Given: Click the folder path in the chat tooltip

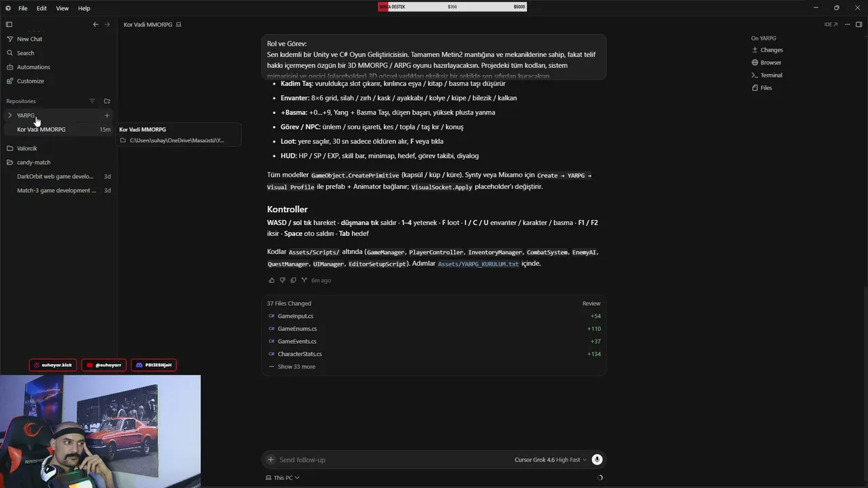Looking at the screenshot, I should pos(177,140).
